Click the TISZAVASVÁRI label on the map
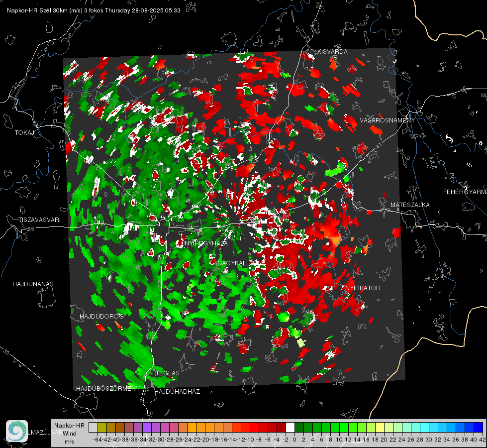 click(39, 220)
